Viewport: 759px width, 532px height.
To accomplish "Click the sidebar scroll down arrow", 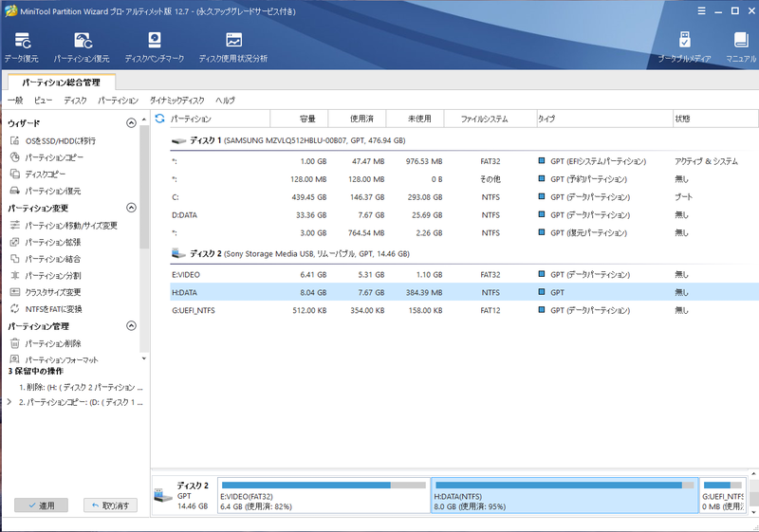I will [144, 358].
